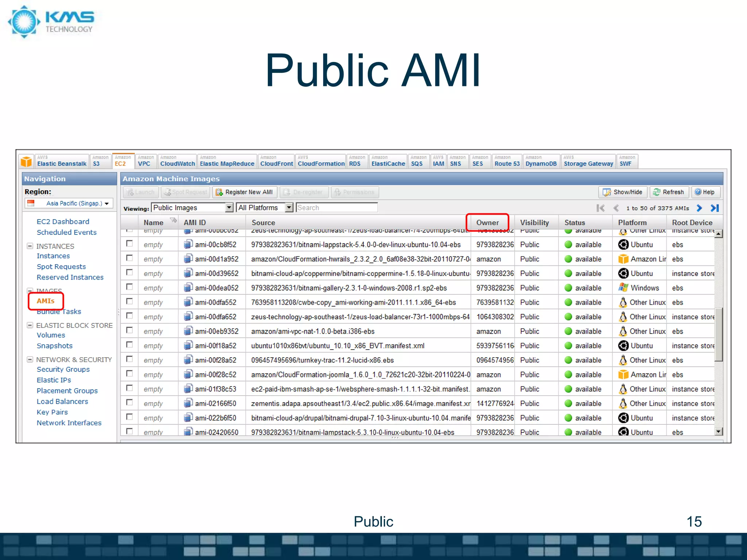Image resolution: width=747 pixels, height=560 pixels.
Task: Click the Refresh button
Action: [669, 192]
